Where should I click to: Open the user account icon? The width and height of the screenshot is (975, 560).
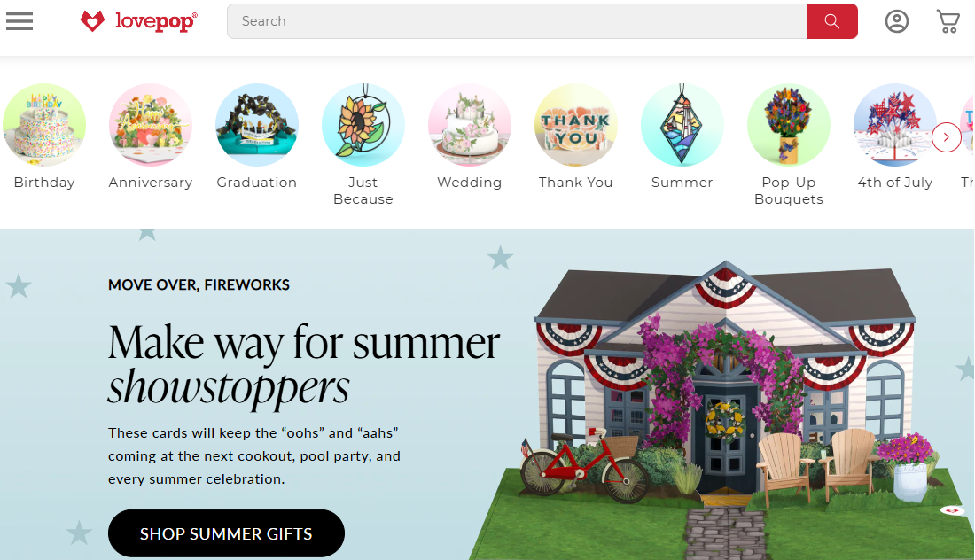897,21
